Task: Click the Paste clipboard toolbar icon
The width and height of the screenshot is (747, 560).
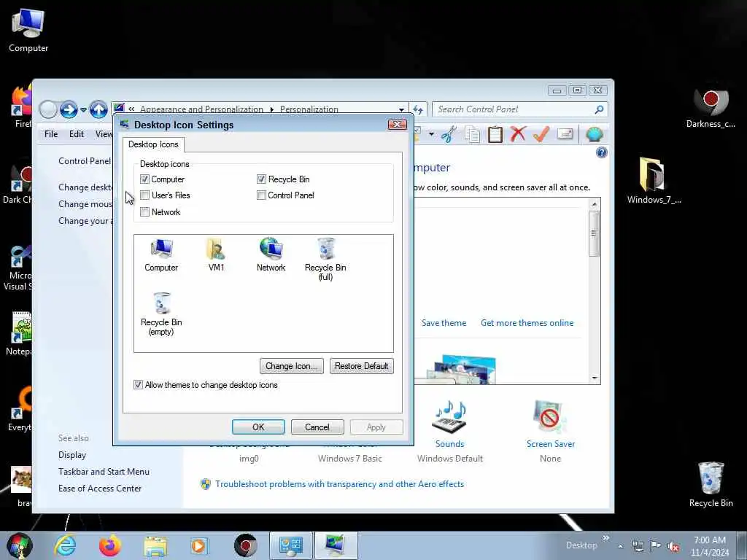Action: click(x=495, y=135)
